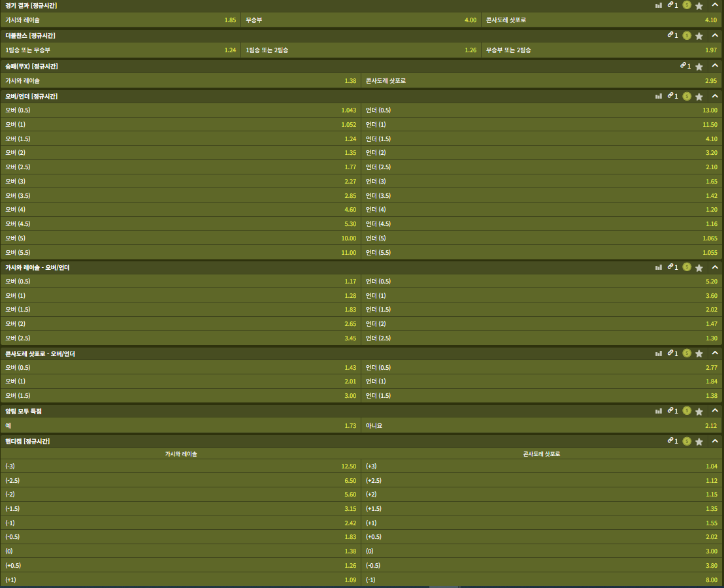Star the 양팀 모두 득점 market
Screen dimensions: 724x588
(699, 411)
